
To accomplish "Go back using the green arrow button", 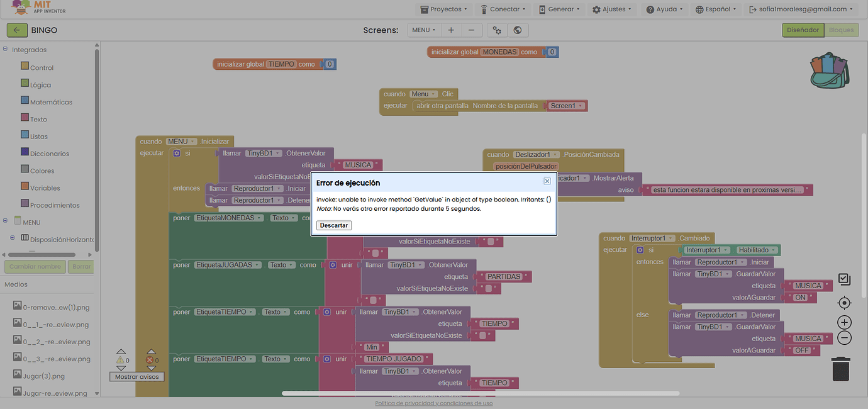I will point(17,30).
